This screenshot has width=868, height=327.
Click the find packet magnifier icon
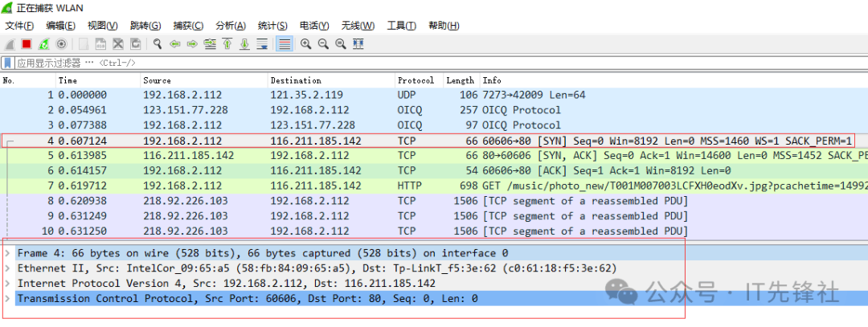tap(158, 44)
